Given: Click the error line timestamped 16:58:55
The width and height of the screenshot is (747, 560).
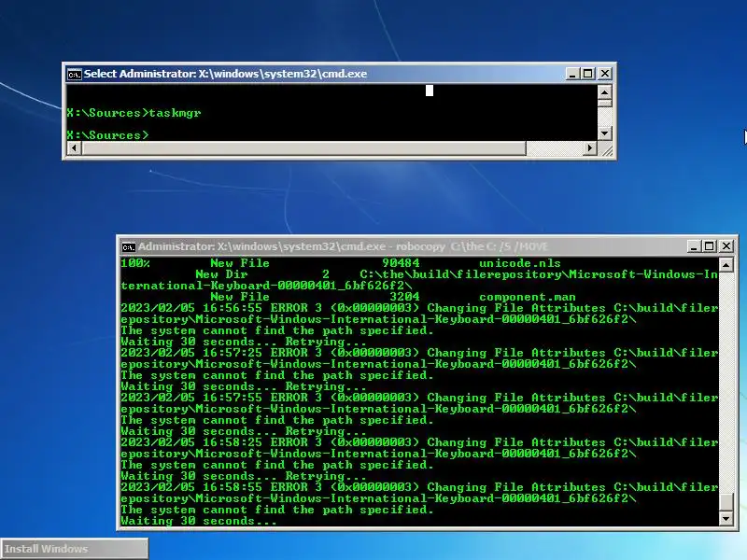Looking at the screenshot, I should (419, 487).
